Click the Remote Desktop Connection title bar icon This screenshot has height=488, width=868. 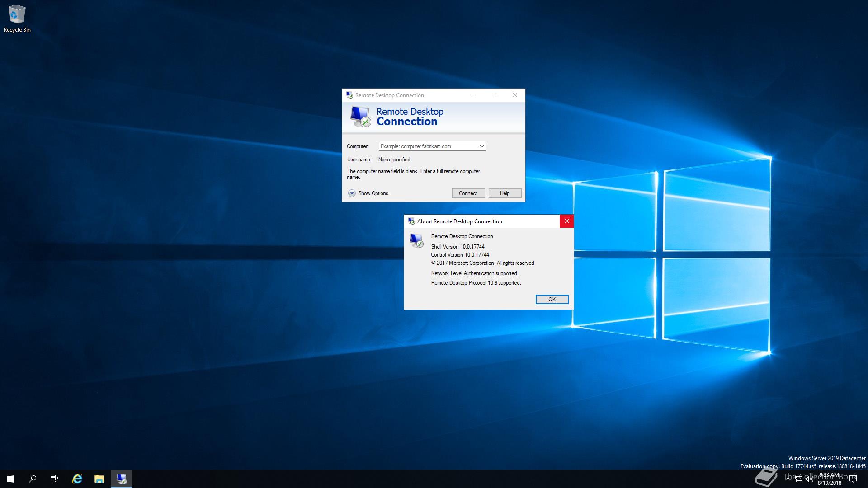point(349,95)
